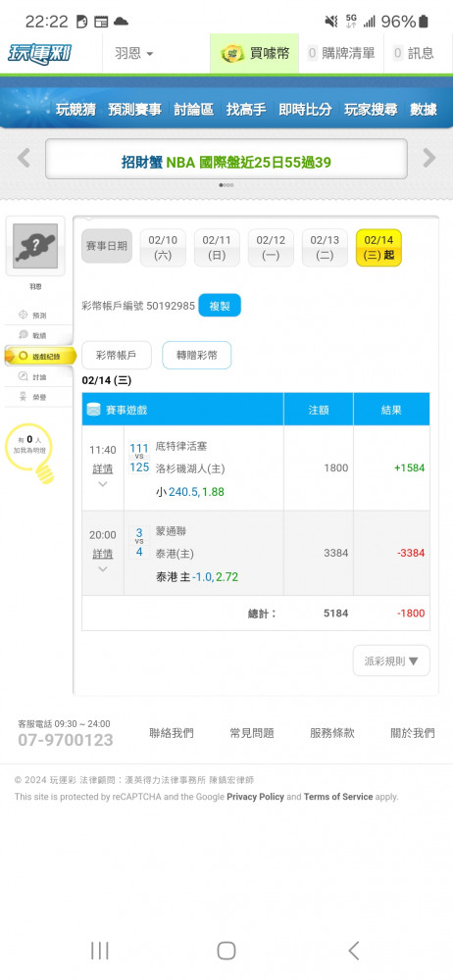The height and width of the screenshot is (980, 453).
Task: Open Google Terms of Service link
Action: (x=338, y=797)
